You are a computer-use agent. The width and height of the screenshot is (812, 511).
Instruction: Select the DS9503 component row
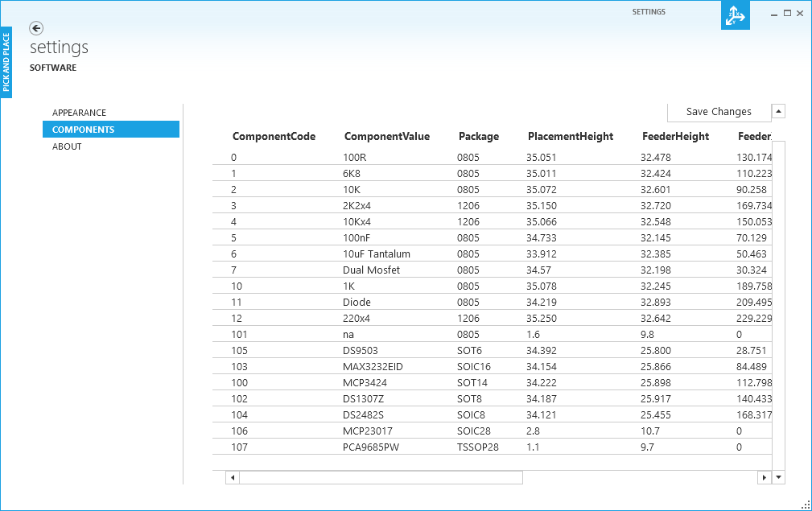360,350
